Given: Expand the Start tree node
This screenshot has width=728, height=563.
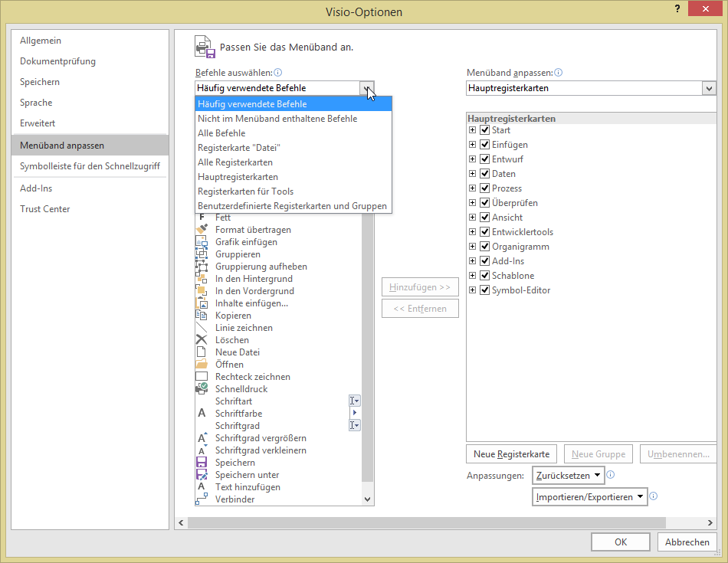Looking at the screenshot, I should (472, 130).
